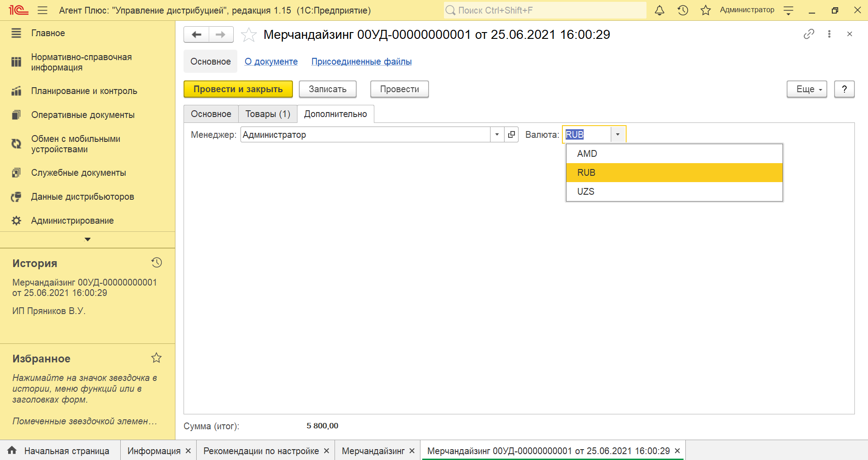Open О документе link
This screenshot has height=460, width=868.
[x=271, y=61]
